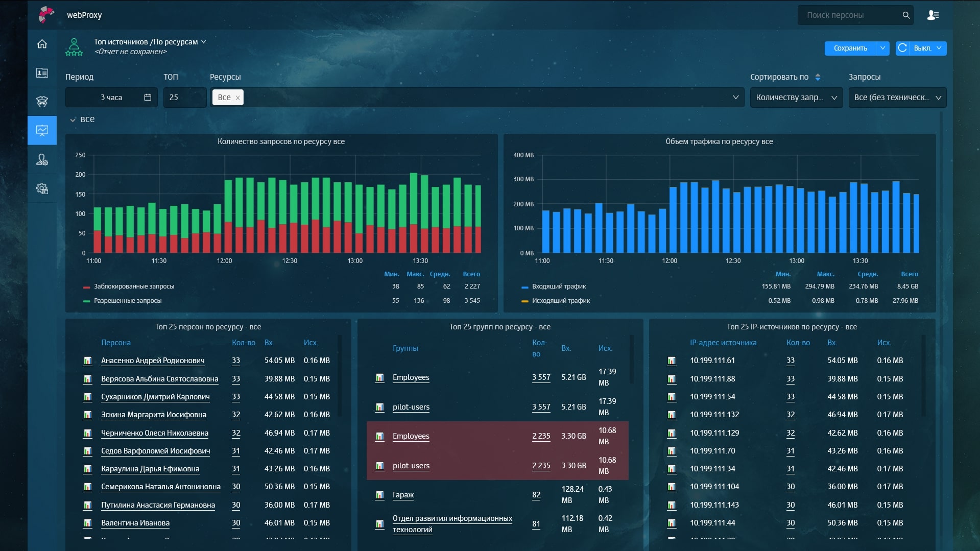Viewport: 980px width, 551px height.
Task: Open the gear settings sidebar icon
Action: tap(42, 188)
